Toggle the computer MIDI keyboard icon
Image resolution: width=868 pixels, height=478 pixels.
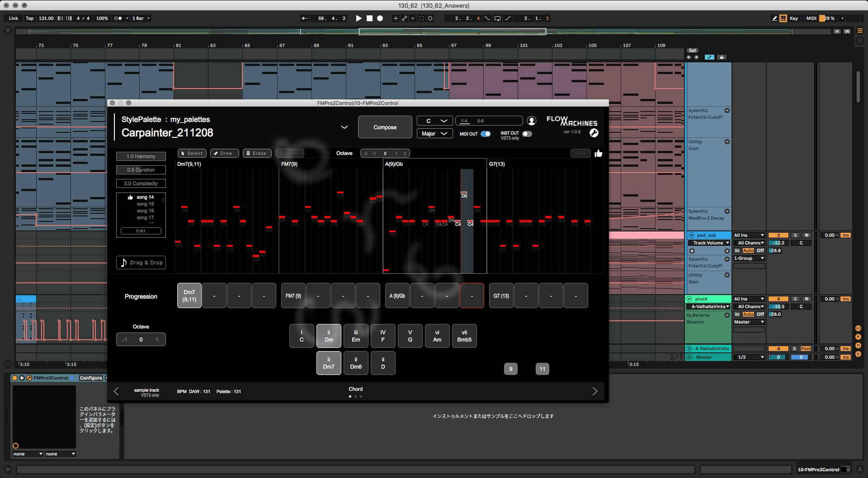[x=783, y=19]
